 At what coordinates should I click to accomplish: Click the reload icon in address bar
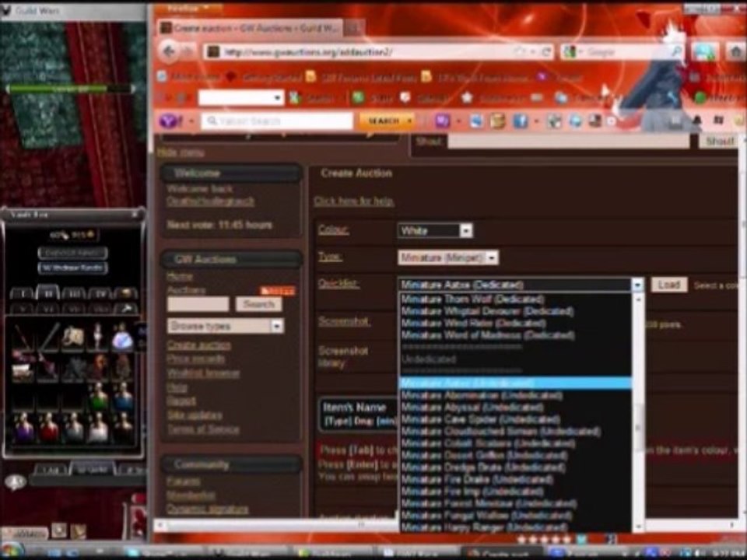pos(546,52)
